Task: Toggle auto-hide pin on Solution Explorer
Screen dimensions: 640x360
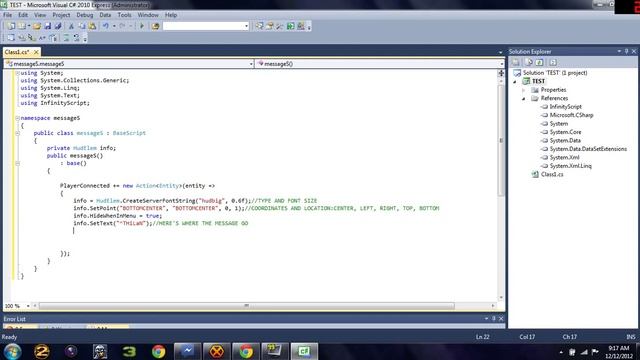Action: coord(627,51)
